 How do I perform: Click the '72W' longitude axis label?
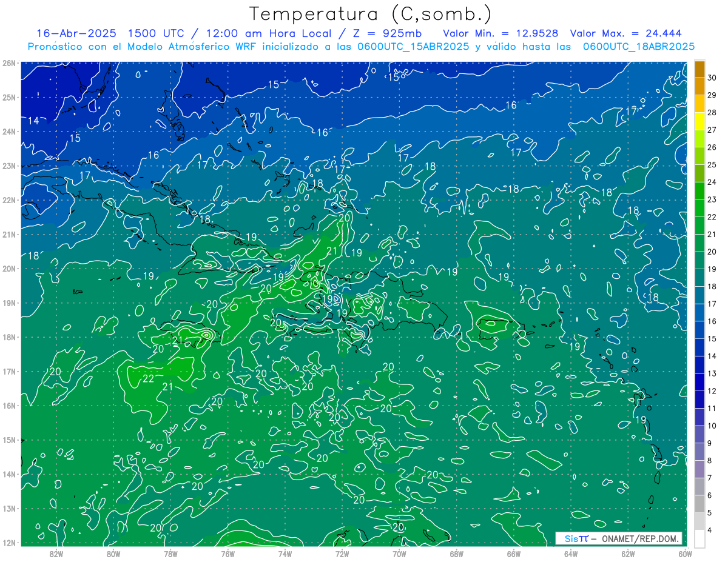(342, 553)
